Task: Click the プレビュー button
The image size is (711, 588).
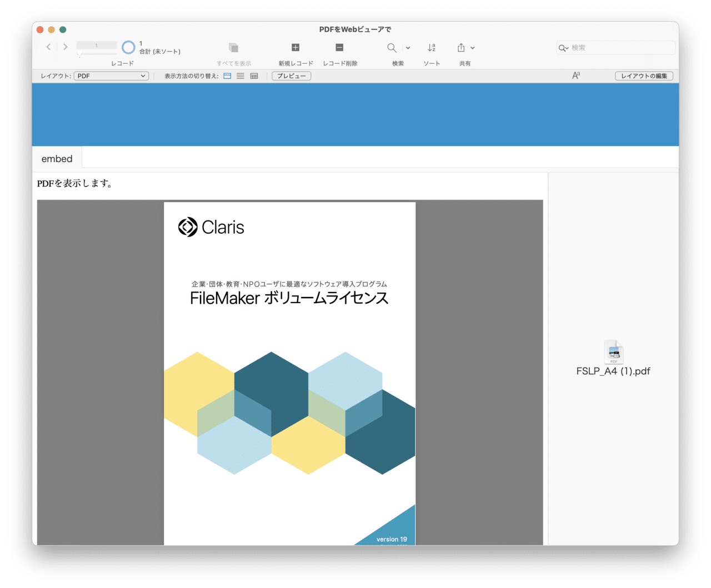Action: (x=291, y=76)
